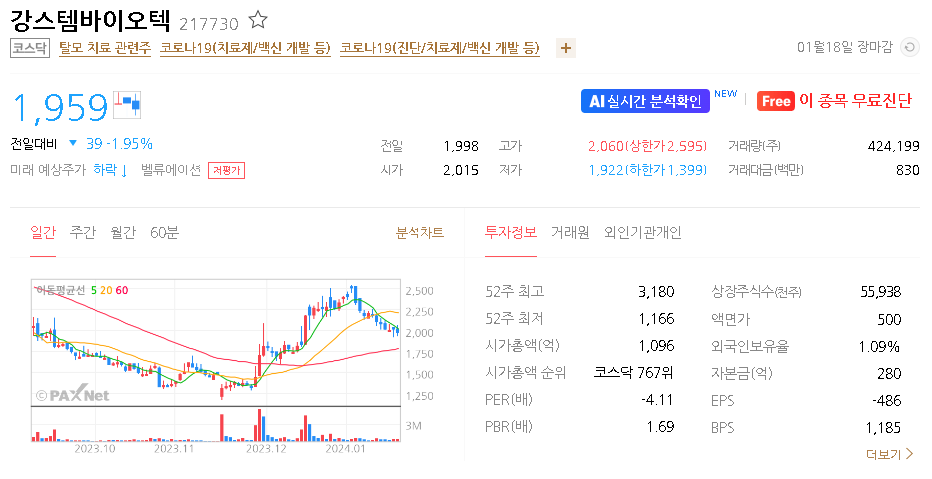Click the red Free badge
This screenshot has width=932, height=479.
(776, 101)
